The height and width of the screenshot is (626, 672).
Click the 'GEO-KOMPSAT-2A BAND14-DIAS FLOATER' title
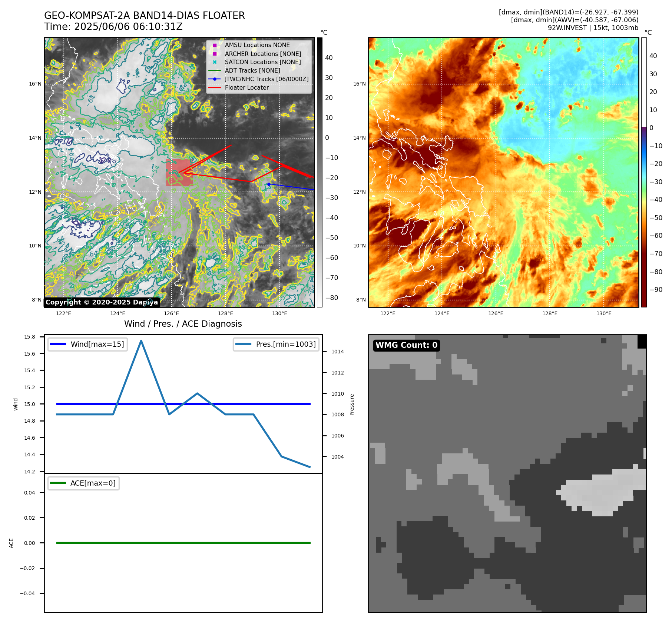click(145, 16)
